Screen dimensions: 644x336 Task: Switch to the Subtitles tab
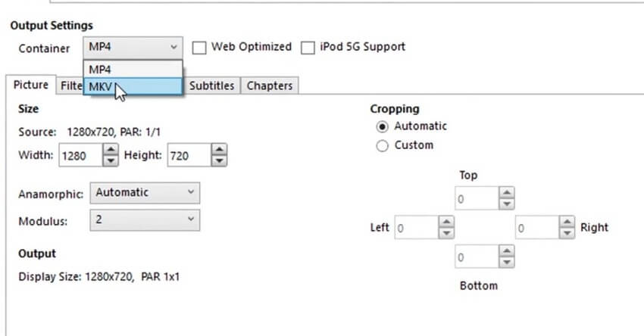pos(211,86)
